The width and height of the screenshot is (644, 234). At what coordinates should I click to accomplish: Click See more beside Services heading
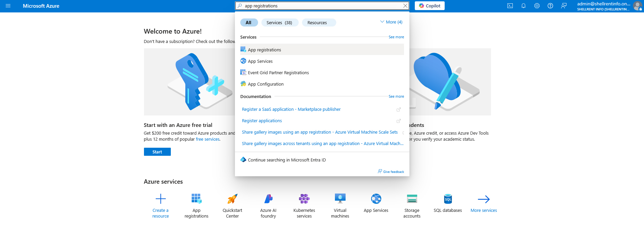[x=396, y=37]
